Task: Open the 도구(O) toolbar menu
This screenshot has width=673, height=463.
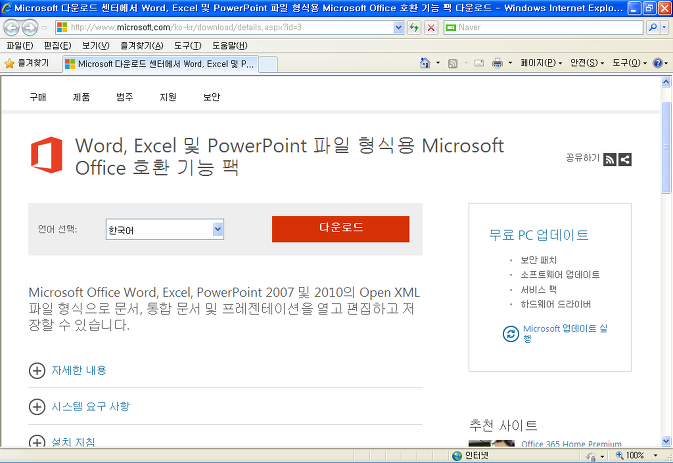Action: coord(629,63)
